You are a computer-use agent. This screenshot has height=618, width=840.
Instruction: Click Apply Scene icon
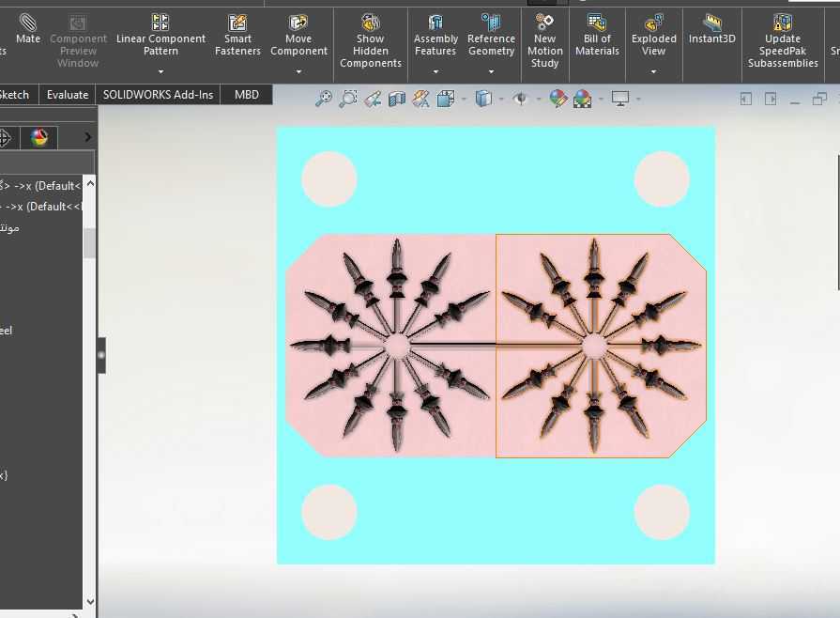(582, 99)
